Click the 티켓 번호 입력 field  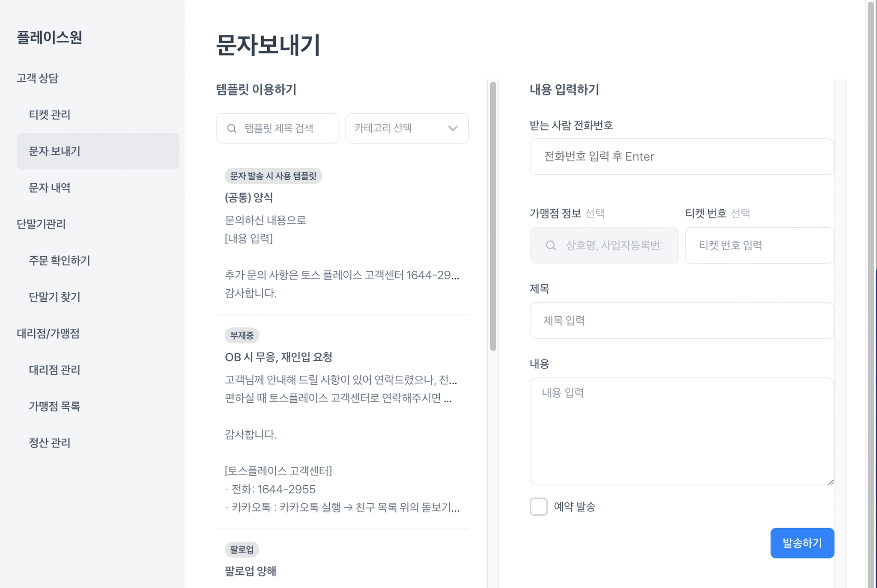759,245
